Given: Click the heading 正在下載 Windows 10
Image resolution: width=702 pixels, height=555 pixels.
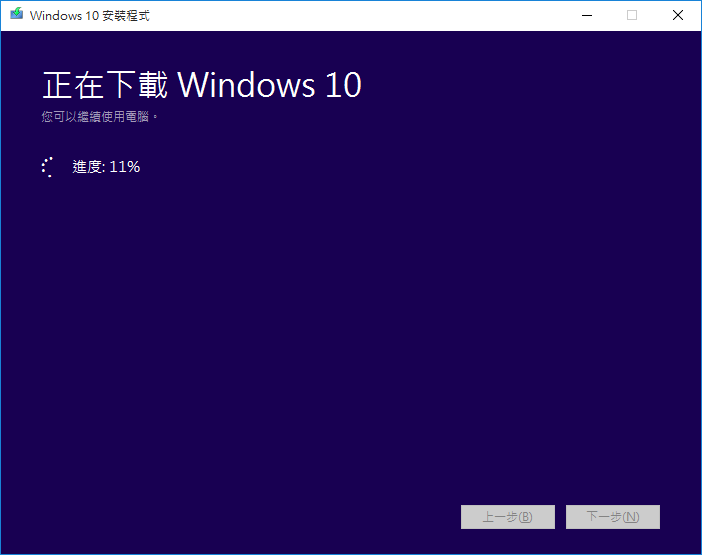Looking at the screenshot, I should click(202, 85).
